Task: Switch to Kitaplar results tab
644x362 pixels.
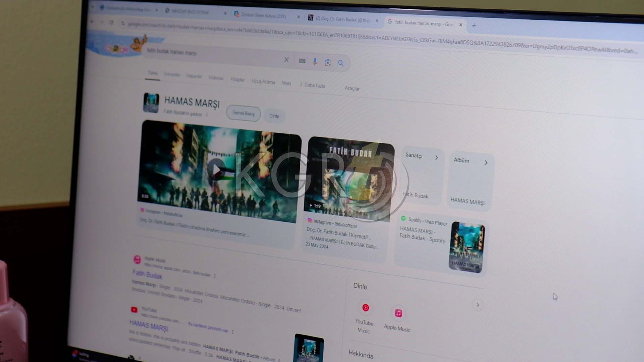Action: point(237,79)
